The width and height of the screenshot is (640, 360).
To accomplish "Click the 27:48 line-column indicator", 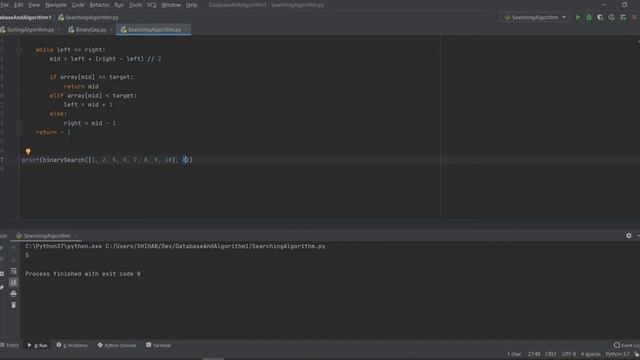I will tap(534, 354).
